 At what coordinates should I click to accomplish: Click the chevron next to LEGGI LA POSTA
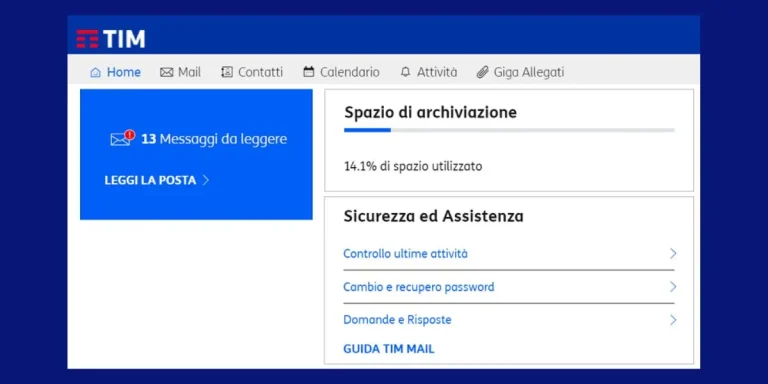click(x=206, y=180)
